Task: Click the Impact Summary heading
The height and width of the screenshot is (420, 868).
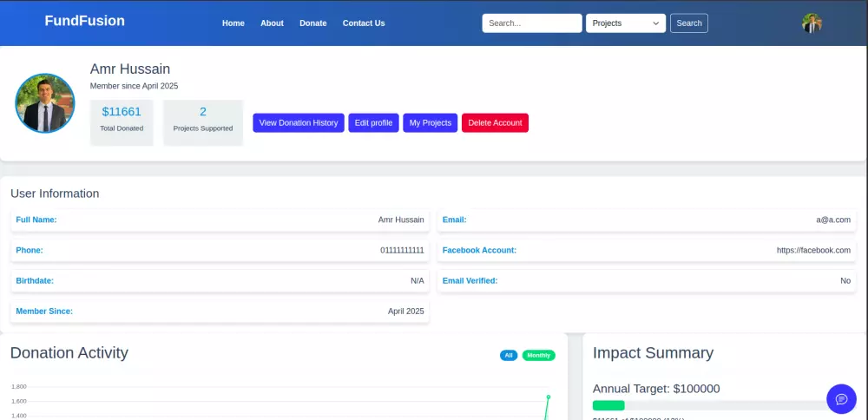Action: [654, 353]
